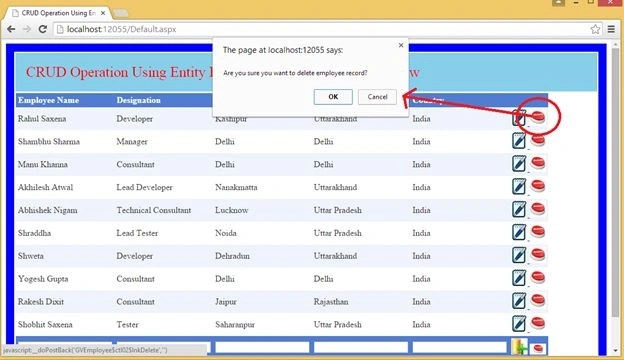
Task: Delete the Shambhu Sharma record
Action: (x=538, y=140)
